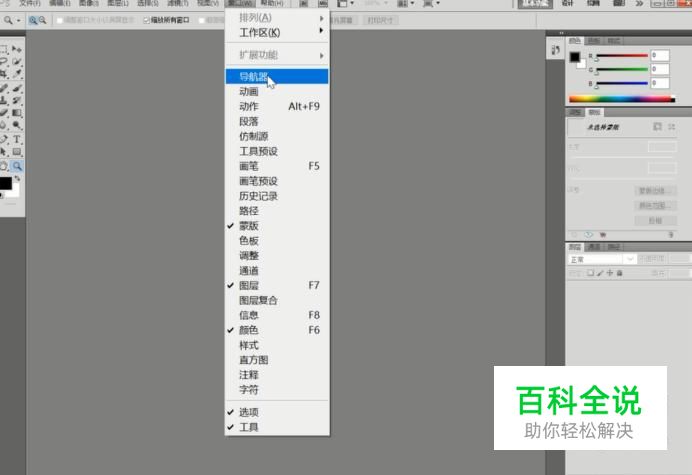Open the 文件 menu in the menu bar
Screen dimensions: 692x475
tap(30, 3)
